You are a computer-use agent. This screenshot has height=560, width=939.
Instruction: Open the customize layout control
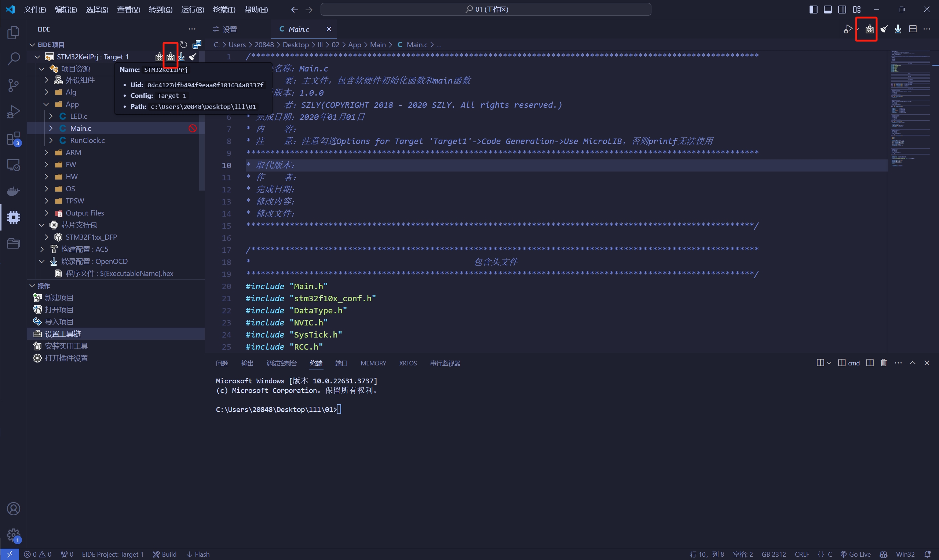857,10
